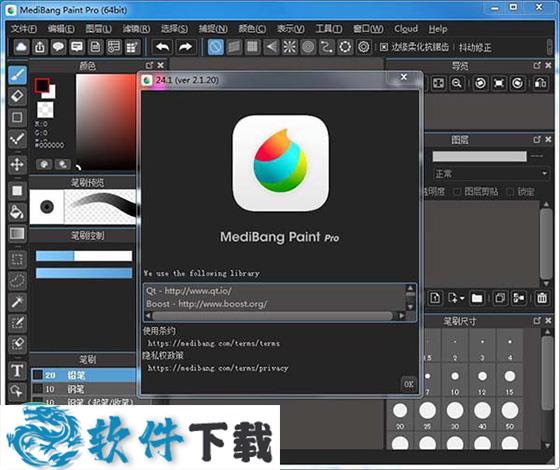Viewport: 560px width, 470px height.
Task: Open the 文件(F) menu
Action: tap(24, 29)
